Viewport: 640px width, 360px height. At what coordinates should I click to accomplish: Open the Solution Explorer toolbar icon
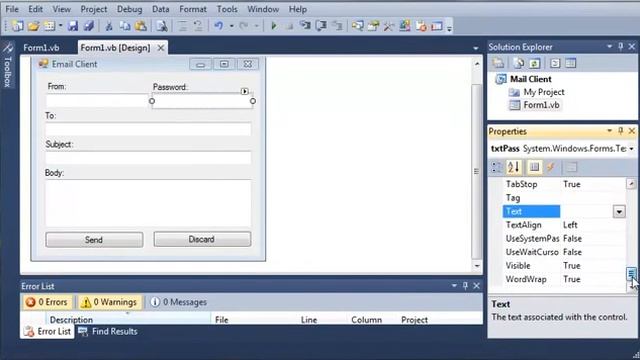pyautogui.click(x=358, y=26)
